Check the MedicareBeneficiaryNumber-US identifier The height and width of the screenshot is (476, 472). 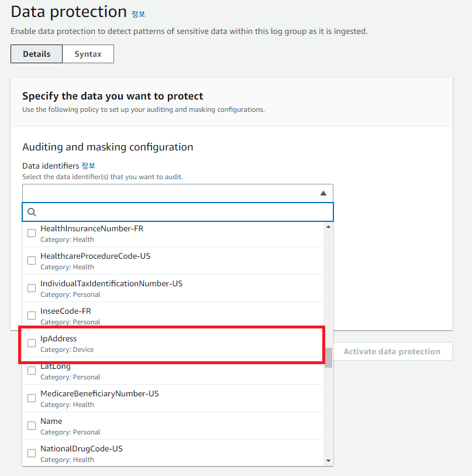click(31, 398)
